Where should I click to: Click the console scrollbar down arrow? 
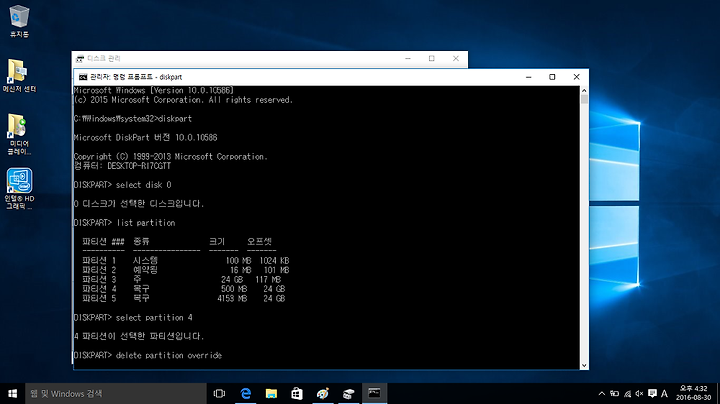point(584,365)
